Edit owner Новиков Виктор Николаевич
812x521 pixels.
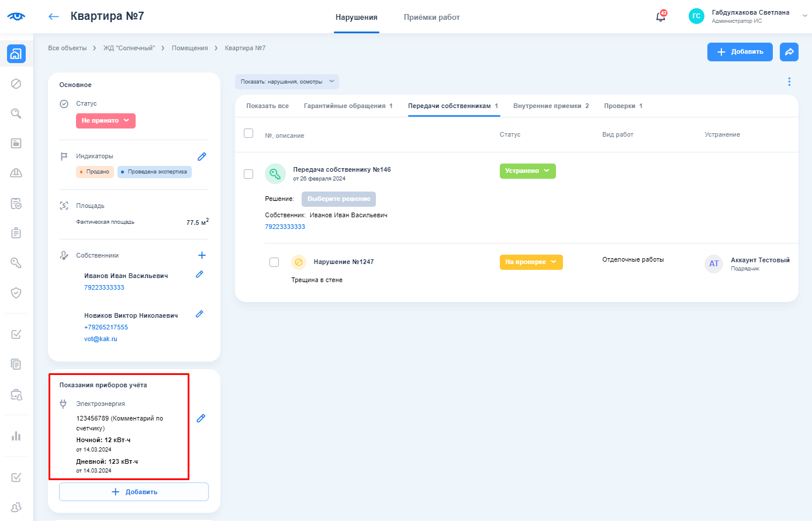coord(199,314)
